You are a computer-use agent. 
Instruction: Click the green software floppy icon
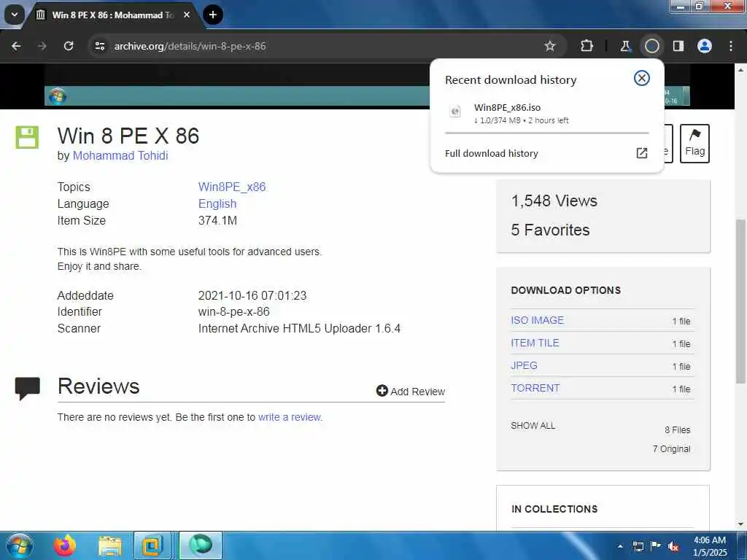coord(27,137)
